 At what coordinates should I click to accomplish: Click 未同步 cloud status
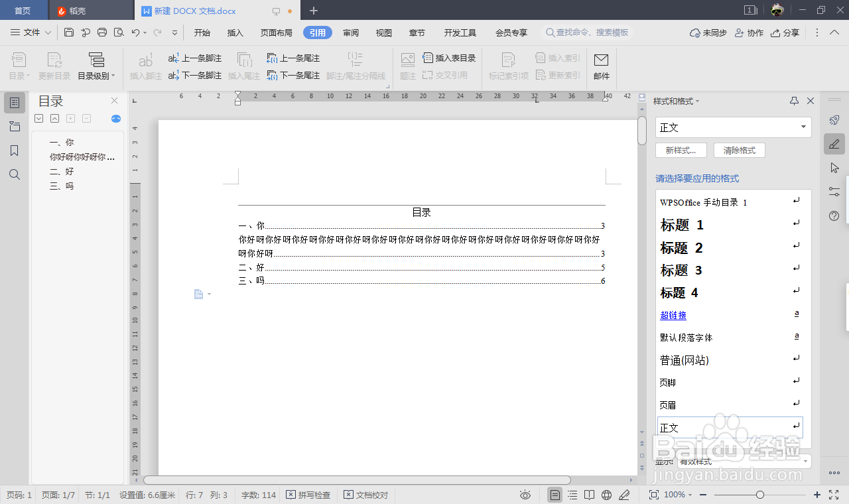(x=708, y=32)
